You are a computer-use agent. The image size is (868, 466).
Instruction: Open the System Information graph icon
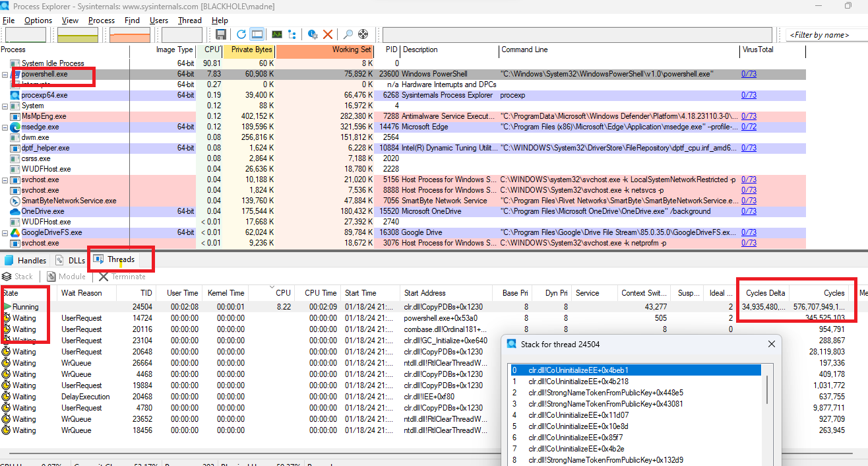pos(277,34)
